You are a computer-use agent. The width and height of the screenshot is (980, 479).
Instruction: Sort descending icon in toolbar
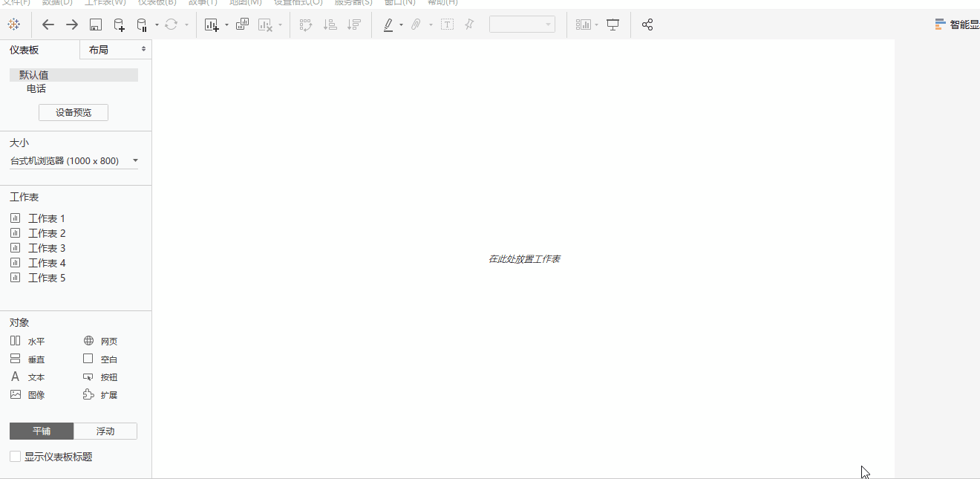coord(354,25)
